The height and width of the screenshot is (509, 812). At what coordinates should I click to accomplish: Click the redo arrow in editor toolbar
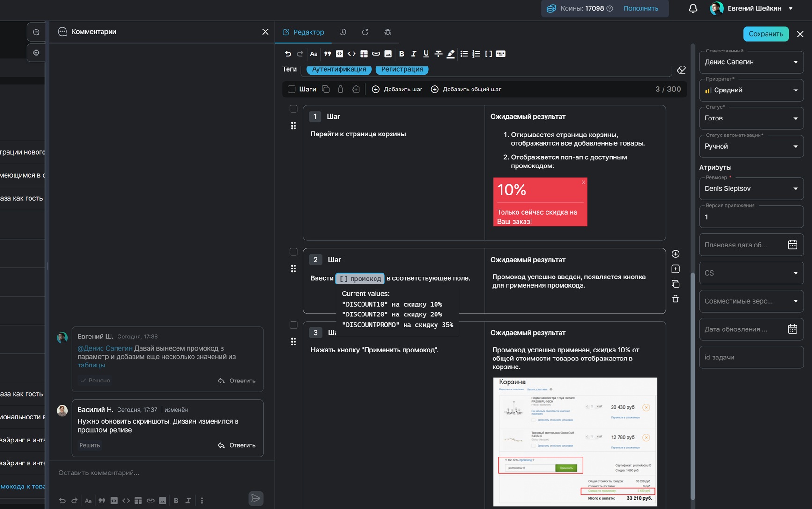coord(300,53)
